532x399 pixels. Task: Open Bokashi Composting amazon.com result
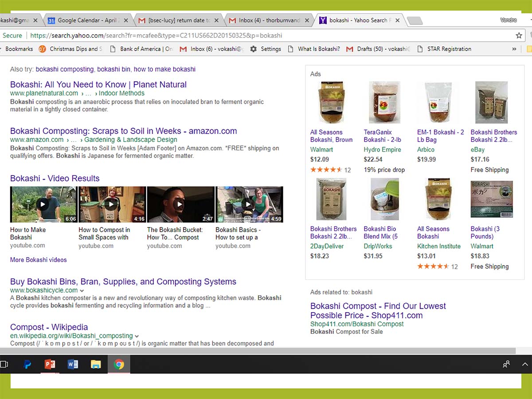pos(124,131)
